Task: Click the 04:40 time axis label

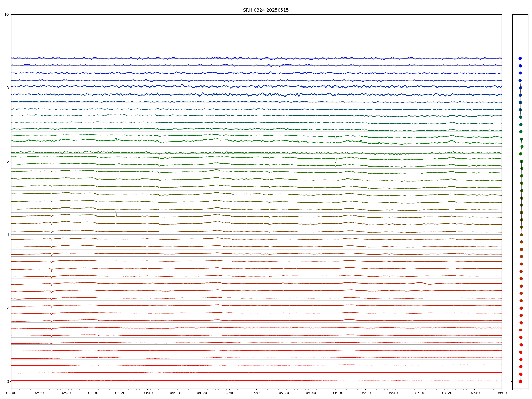Action: [x=229, y=393]
